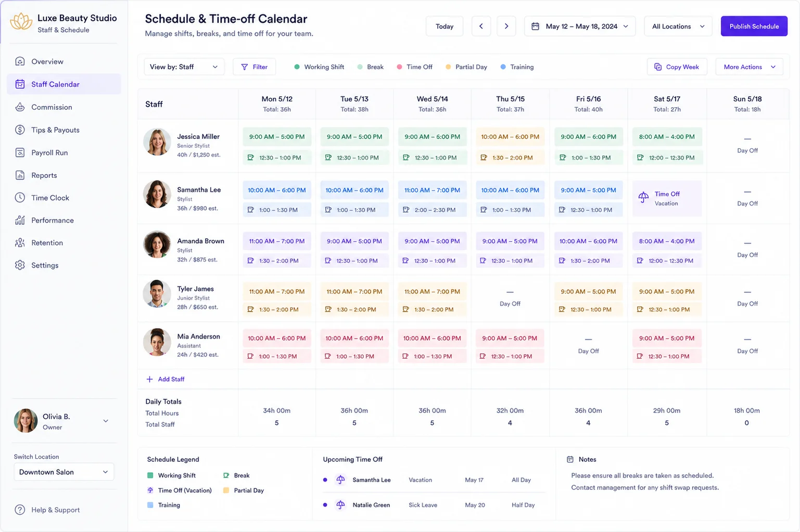
Task: Click Mia Anderson's Thursday break cup icon
Action: click(482, 356)
